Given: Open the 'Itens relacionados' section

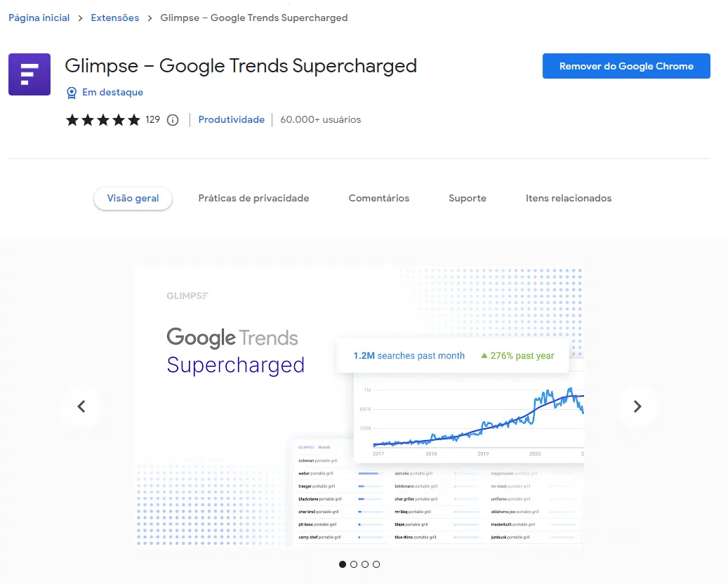Looking at the screenshot, I should click(x=569, y=198).
